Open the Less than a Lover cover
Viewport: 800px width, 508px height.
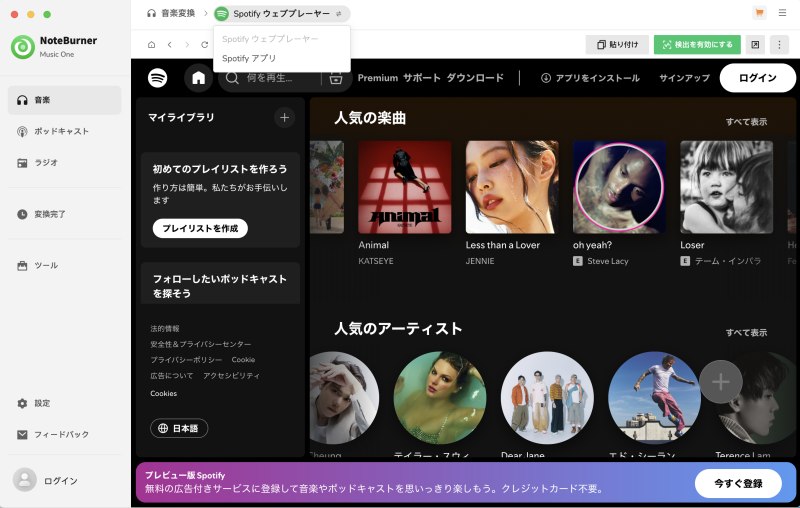tap(512, 187)
